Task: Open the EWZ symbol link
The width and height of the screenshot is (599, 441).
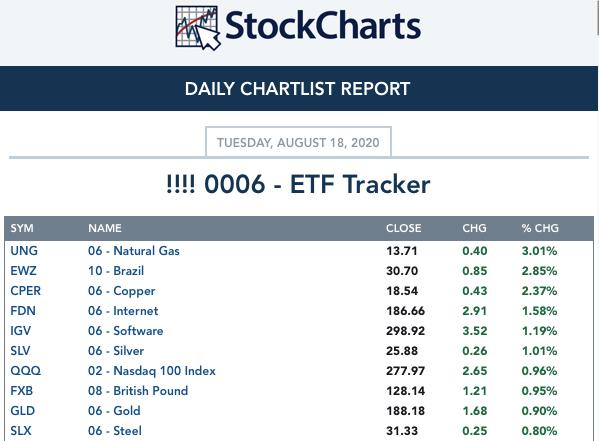Action: [23, 271]
